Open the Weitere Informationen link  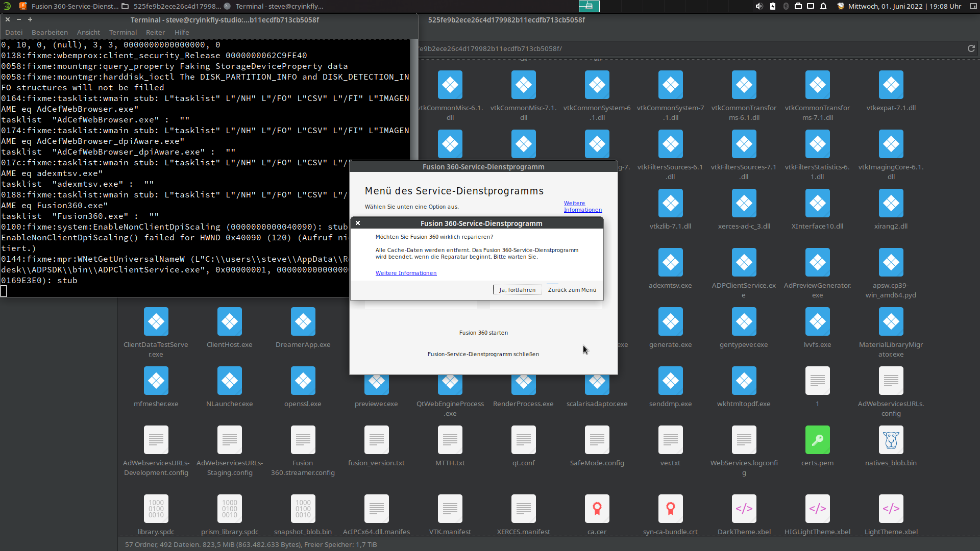tap(406, 273)
